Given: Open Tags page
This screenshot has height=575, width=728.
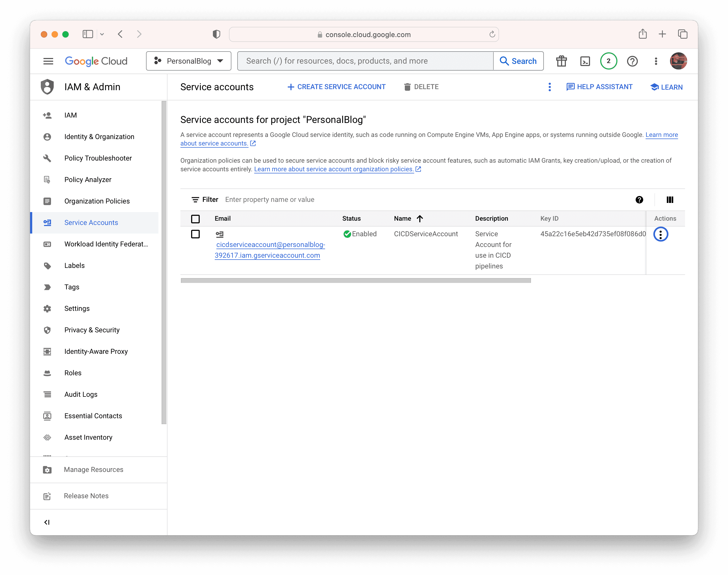Looking at the screenshot, I should pos(94,287).
